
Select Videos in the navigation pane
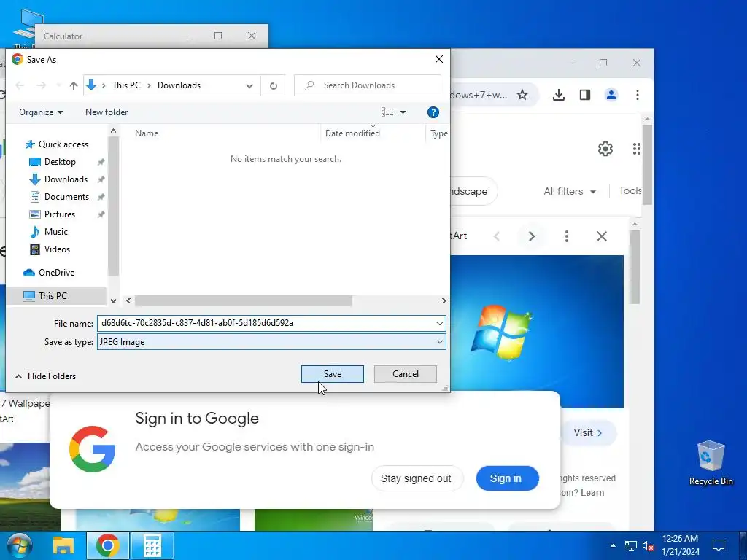click(57, 249)
